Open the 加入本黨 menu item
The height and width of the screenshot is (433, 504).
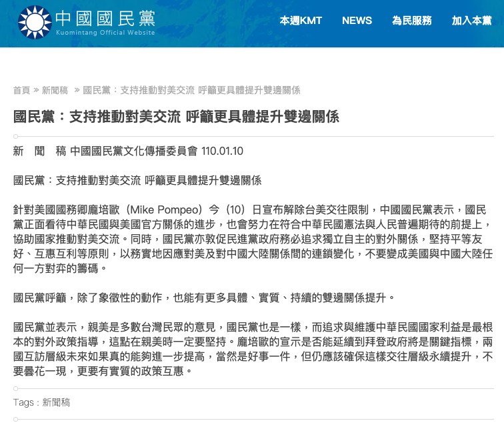(x=471, y=21)
